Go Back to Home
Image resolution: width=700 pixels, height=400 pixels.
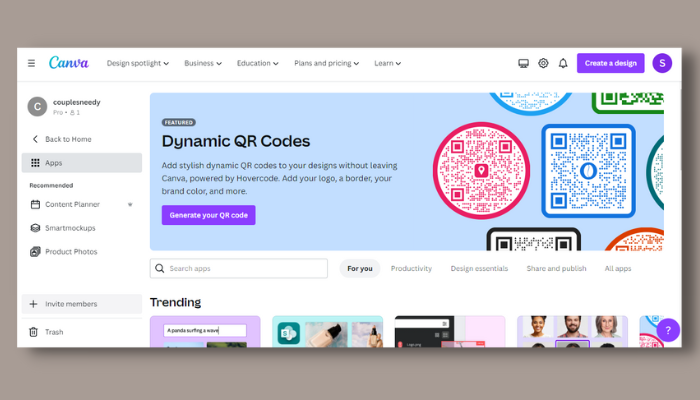[68, 139]
